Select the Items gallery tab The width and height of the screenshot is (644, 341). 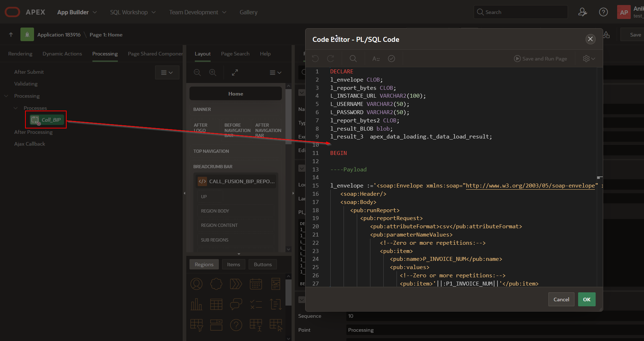tap(234, 264)
